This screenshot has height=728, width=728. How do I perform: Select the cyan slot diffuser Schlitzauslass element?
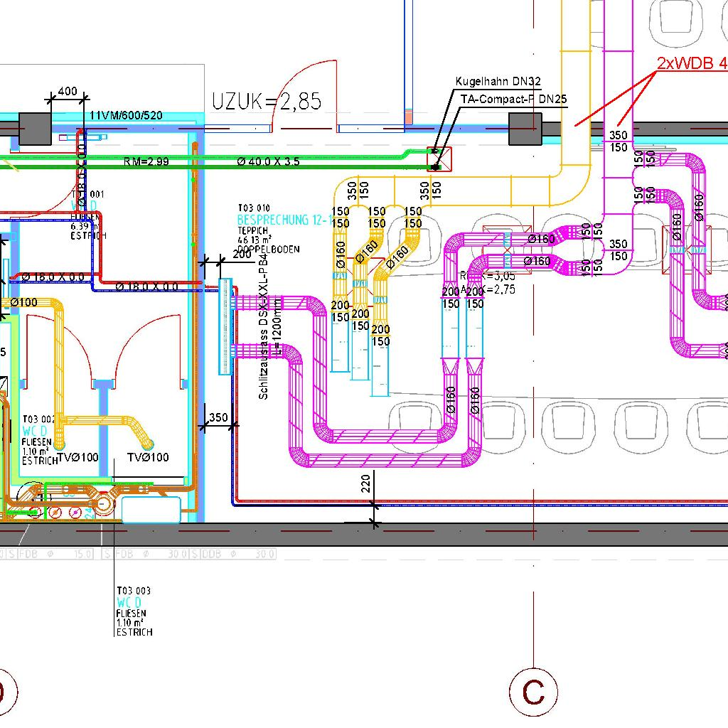click(225, 326)
